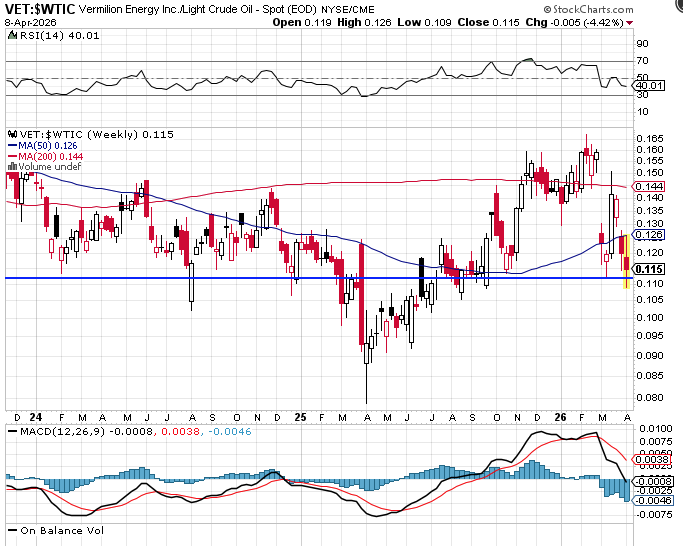Click the red down-arrow change indicator
683x546 pixels.
629,23
